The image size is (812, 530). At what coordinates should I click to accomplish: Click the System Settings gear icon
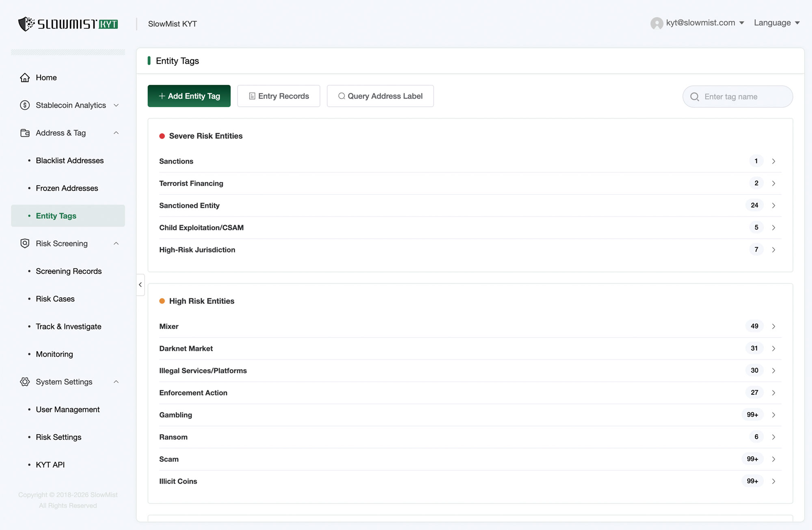tap(25, 382)
